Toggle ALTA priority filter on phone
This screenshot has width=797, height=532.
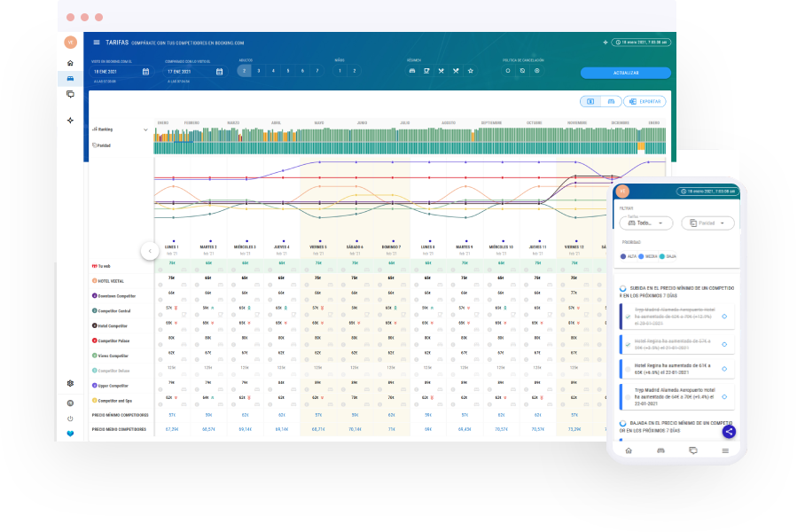tap(629, 256)
